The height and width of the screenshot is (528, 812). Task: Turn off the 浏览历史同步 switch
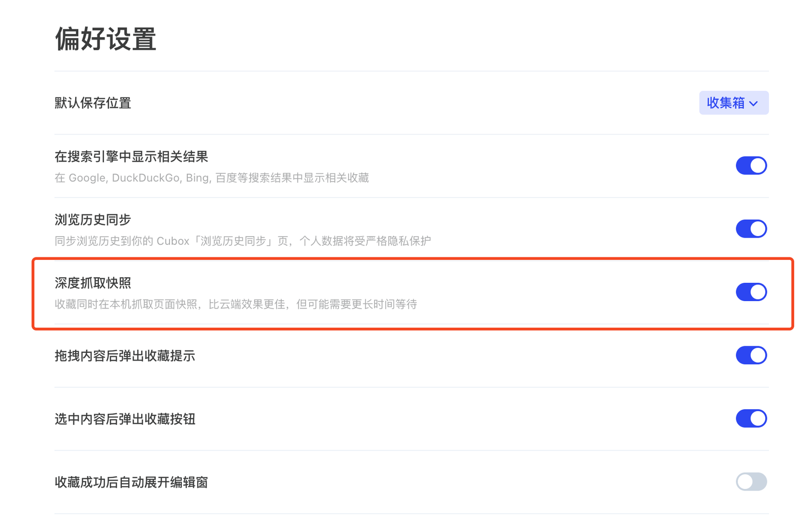point(751,229)
